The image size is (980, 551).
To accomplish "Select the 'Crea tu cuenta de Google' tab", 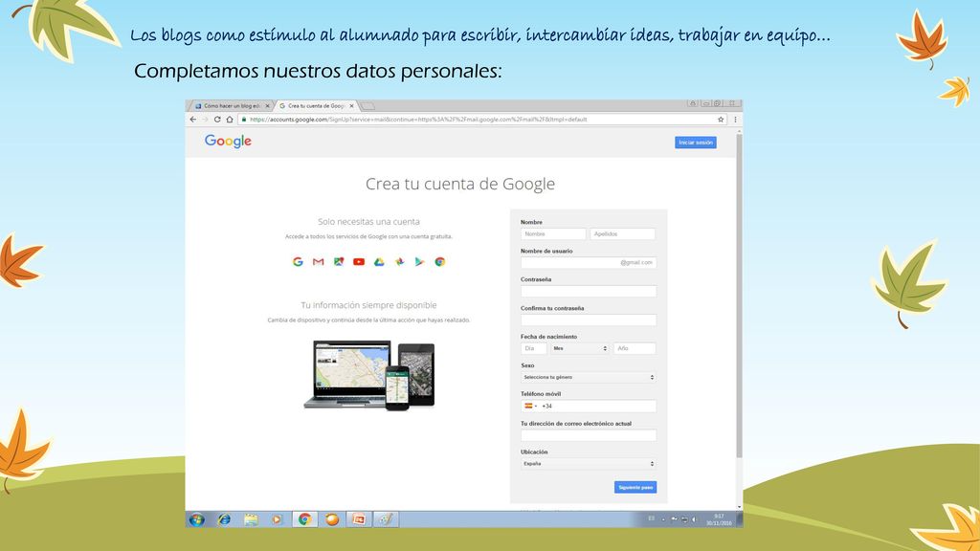I will (x=316, y=106).
